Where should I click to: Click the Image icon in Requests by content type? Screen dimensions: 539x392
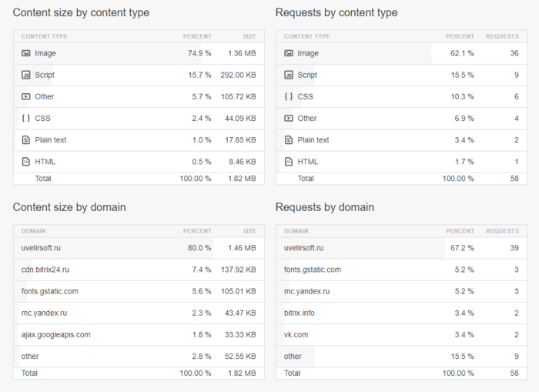pos(289,53)
